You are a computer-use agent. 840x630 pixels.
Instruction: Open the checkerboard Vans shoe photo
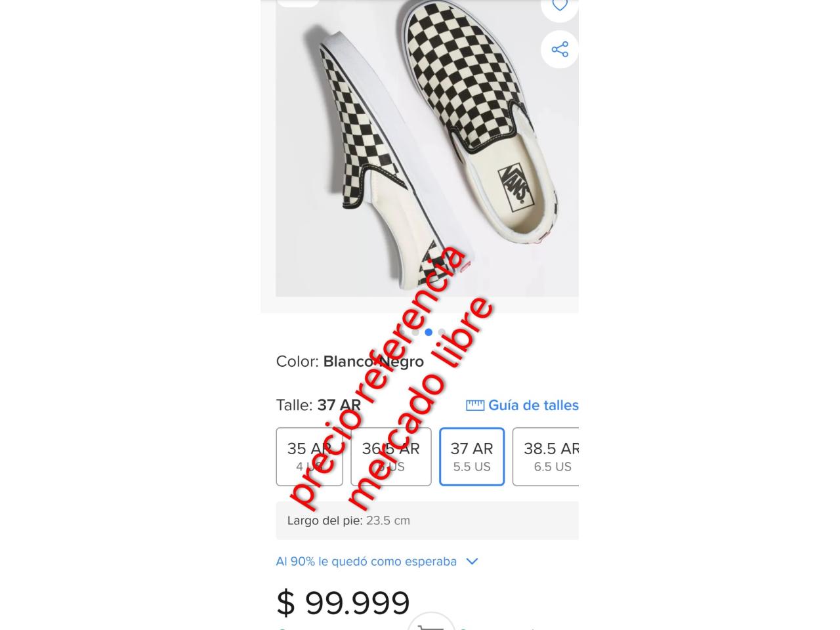point(427,148)
